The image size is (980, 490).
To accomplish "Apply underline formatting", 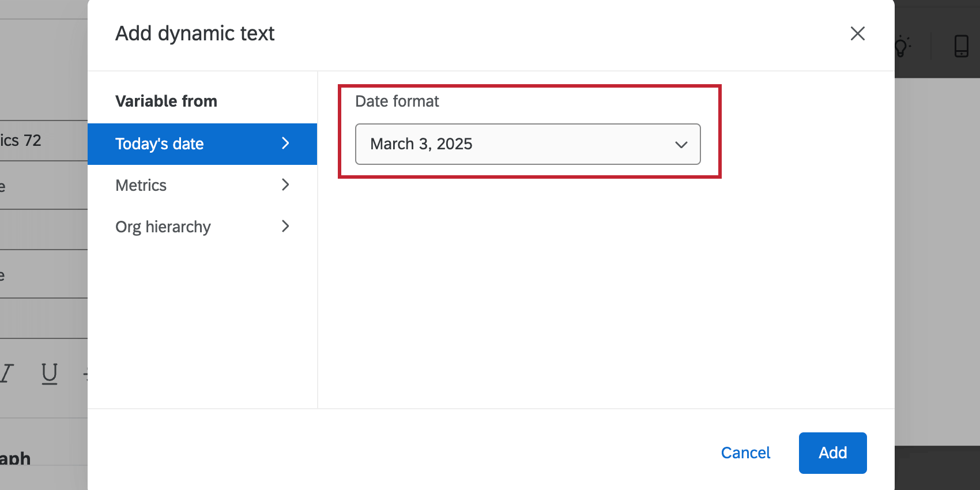I will tap(50, 373).
